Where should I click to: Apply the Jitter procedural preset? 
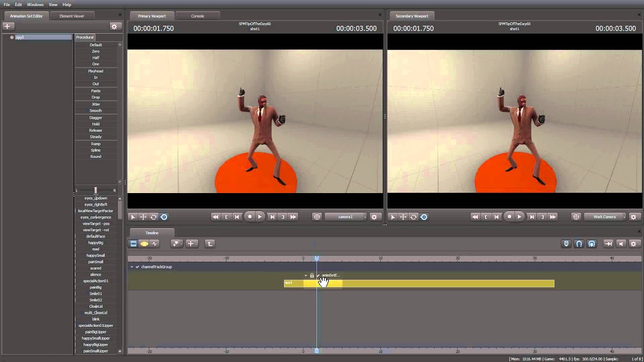coord(96,104)
